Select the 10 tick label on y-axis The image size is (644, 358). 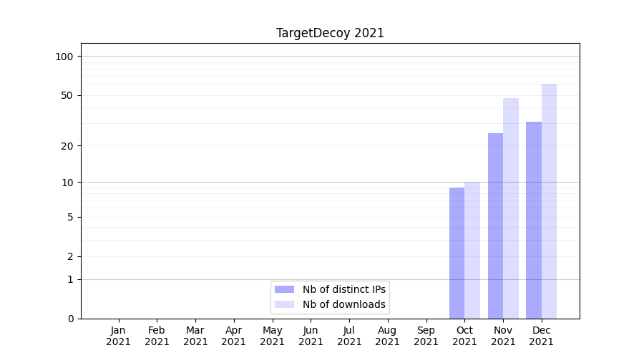click(x=67, y=182)
